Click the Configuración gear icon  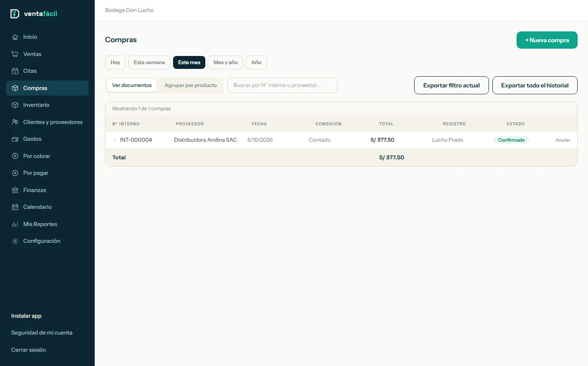click(15, 241)
